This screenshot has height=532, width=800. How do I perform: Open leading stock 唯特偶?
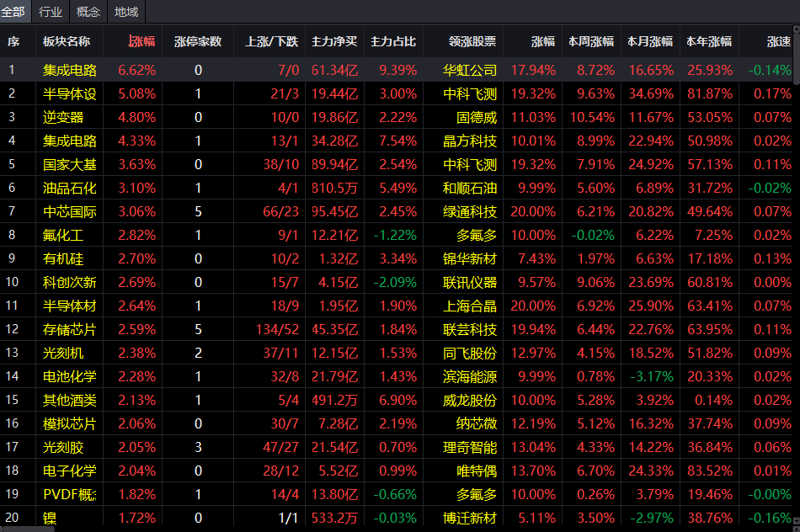pos(477,471)
